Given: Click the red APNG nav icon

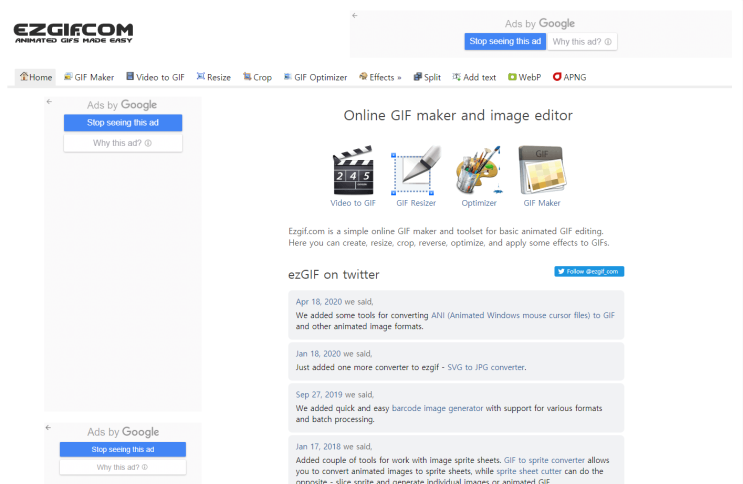Looking at the screenshot, I should [x=557, y=77].
